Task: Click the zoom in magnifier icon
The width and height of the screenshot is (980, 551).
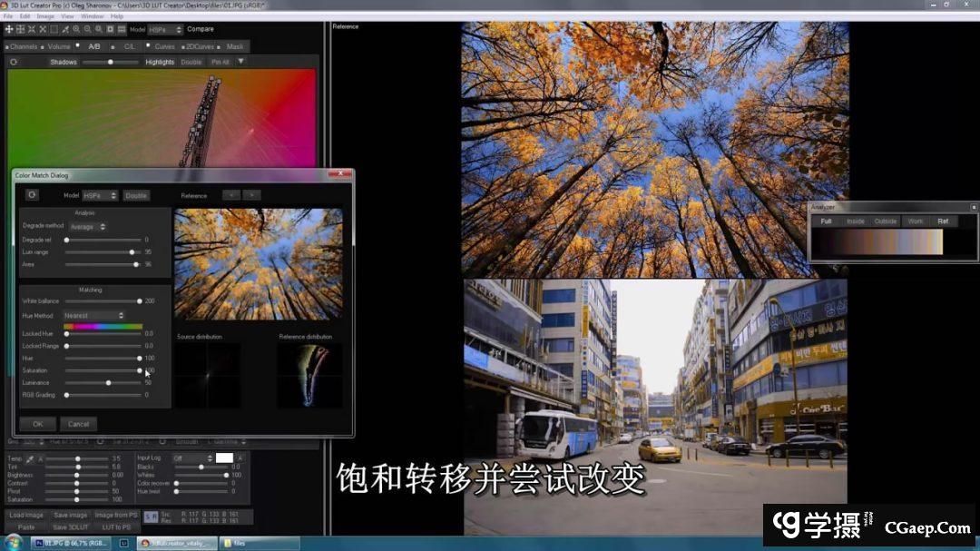Action: (x=76, y=29)
